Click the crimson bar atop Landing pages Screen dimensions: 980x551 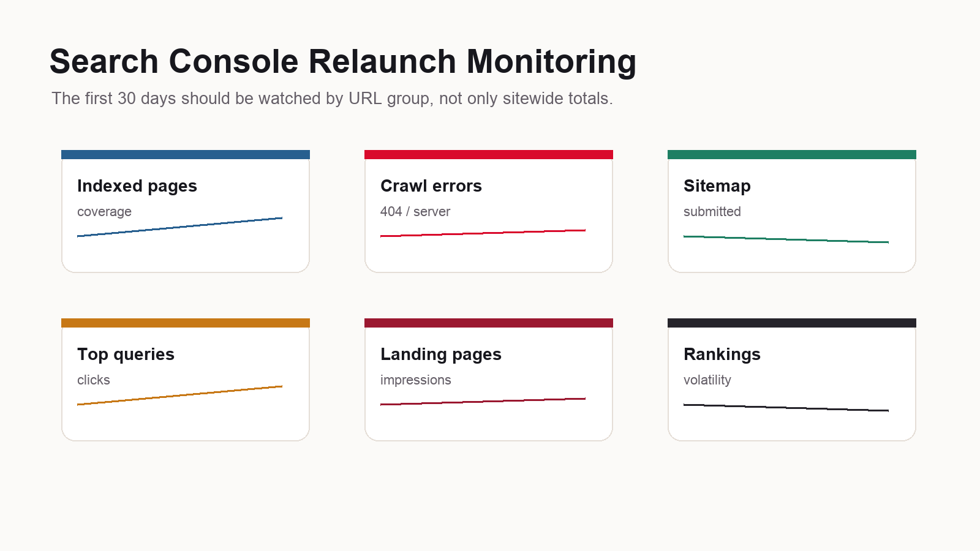click(489, 323)
